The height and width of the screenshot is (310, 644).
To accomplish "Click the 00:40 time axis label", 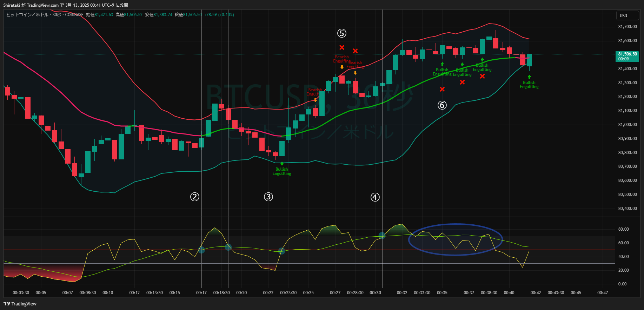I will 509,293.
